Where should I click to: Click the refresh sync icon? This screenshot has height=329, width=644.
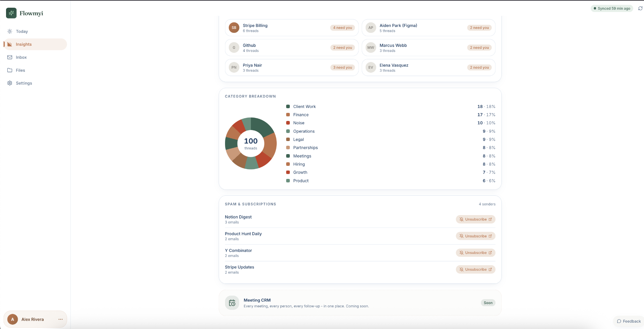point(640,8)
